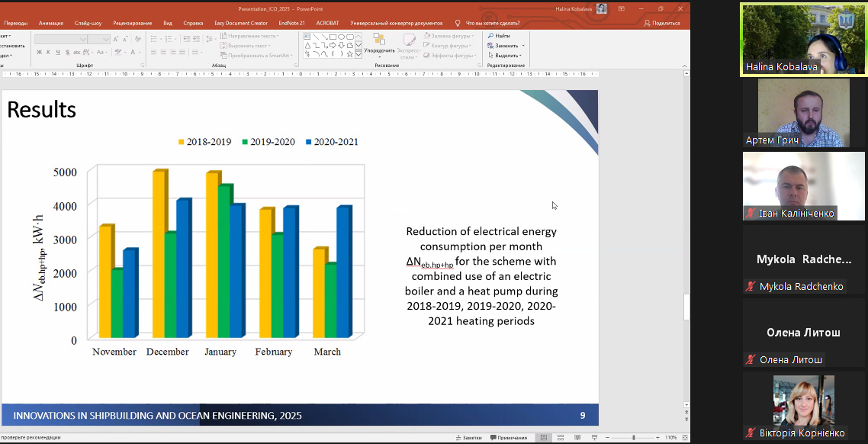Expand the Заменить dropdown arrow
Viewport: 868px width, 444px height.
523,46
